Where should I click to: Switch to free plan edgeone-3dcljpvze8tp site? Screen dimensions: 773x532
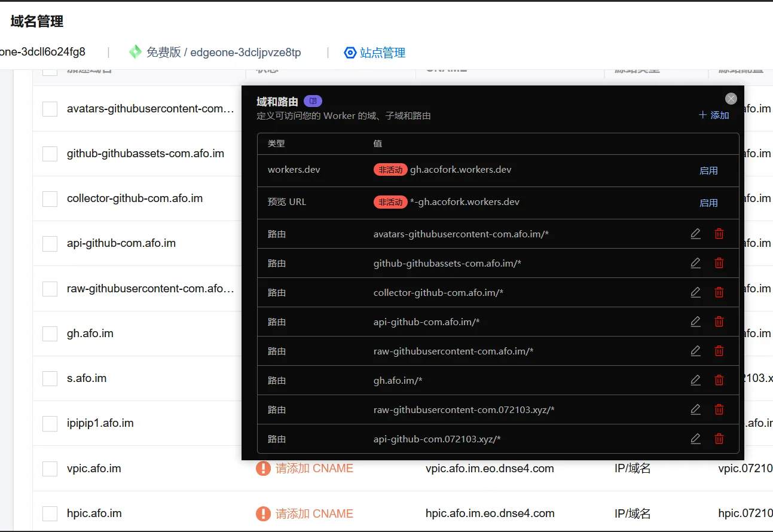coord(223,53)
